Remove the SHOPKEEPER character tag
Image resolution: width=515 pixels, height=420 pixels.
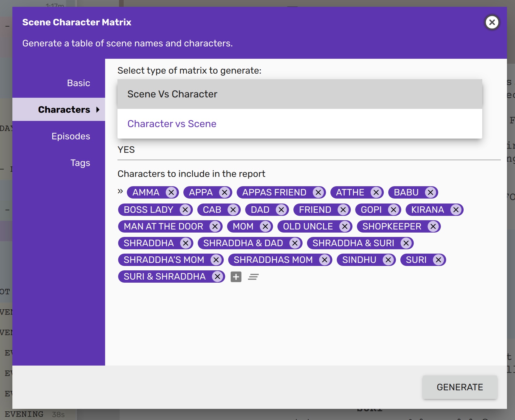click(433, 226)
